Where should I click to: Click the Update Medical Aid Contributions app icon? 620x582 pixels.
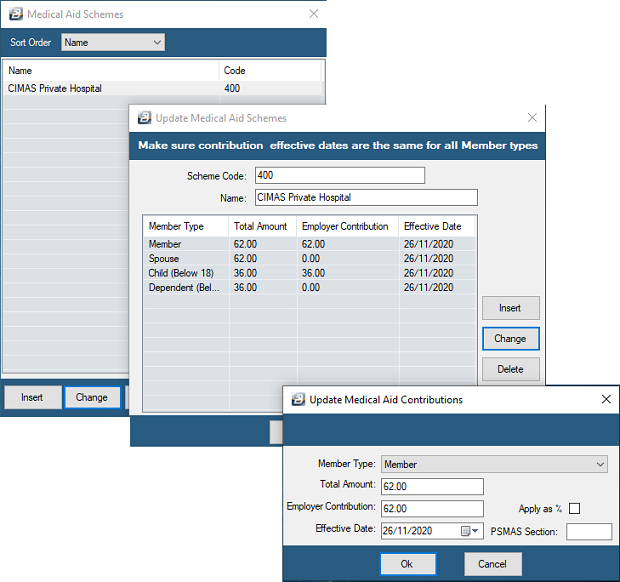coord(298,399)
